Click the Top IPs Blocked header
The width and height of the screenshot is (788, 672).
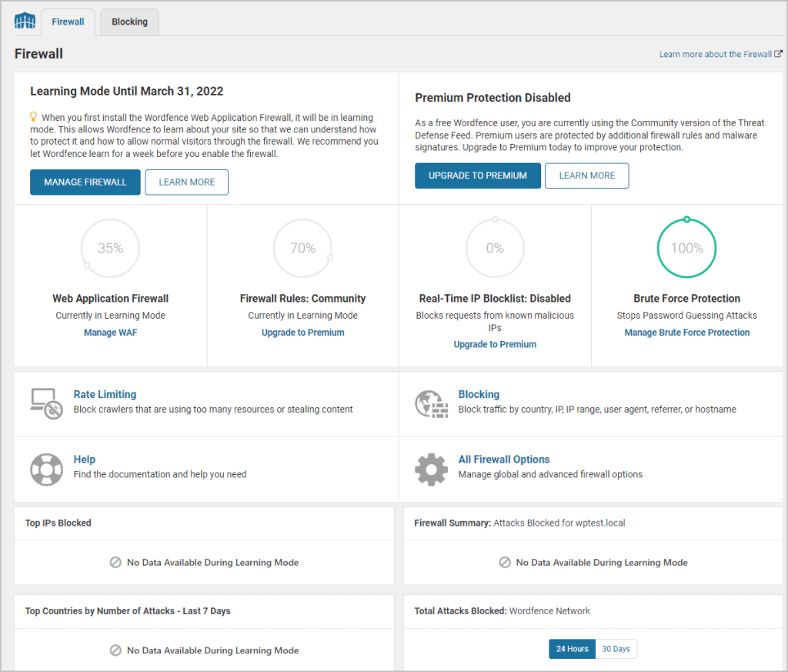[x=58, y=523]
